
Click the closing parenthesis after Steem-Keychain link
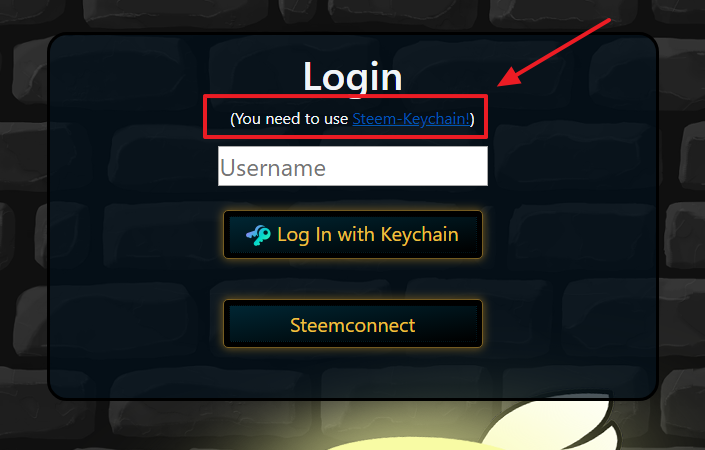tap(472, 119)
